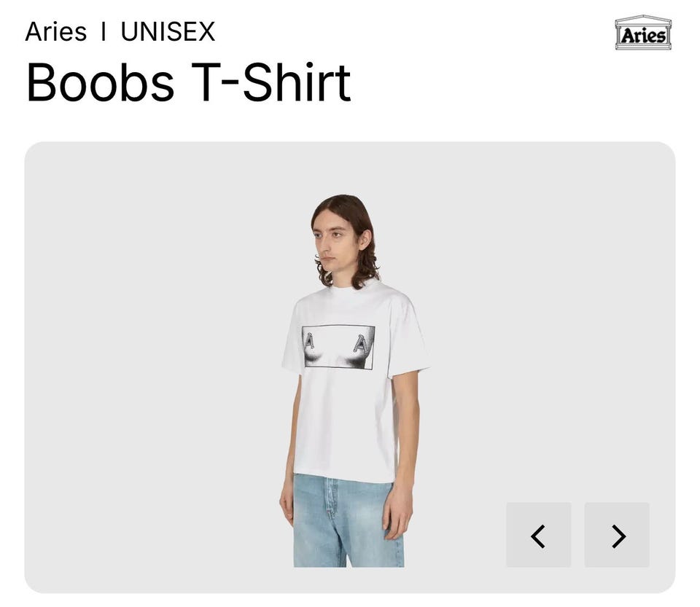700x607 pixels.
Task: Open the model photo in the carousel
Action: (350, 381)
